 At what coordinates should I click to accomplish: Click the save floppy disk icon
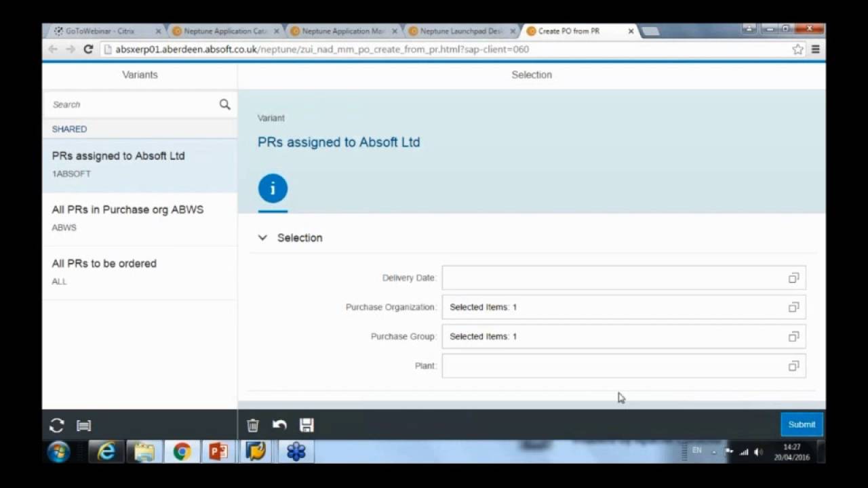pos(307,425)
